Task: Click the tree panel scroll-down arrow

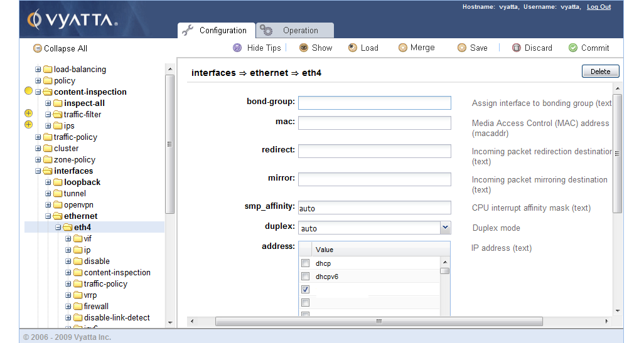Action: pyautogui.click(x=170, y=323)
